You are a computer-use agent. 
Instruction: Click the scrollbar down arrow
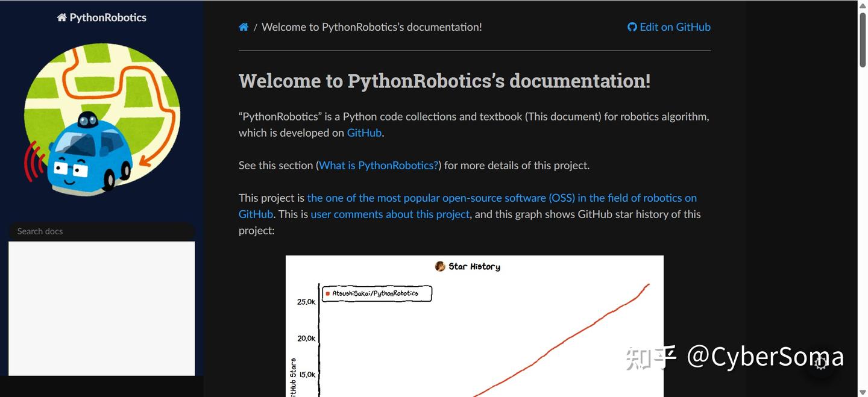863,392
